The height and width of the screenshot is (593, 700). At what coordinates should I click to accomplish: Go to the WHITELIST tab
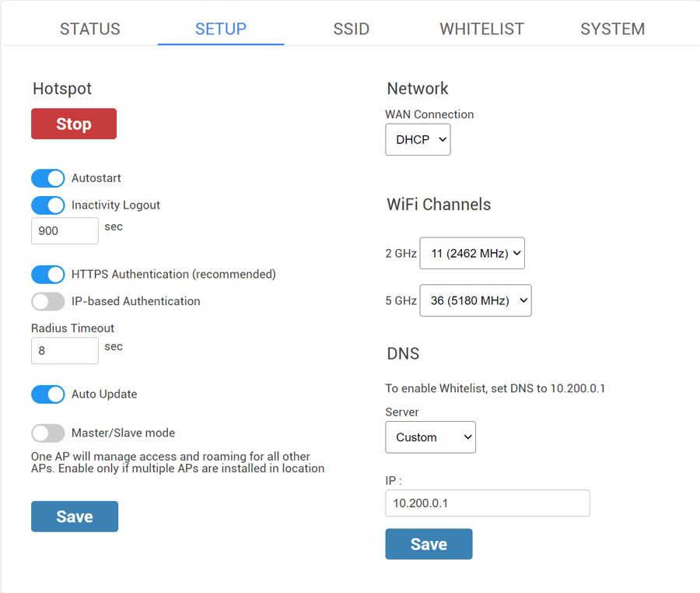click(481, 30)
